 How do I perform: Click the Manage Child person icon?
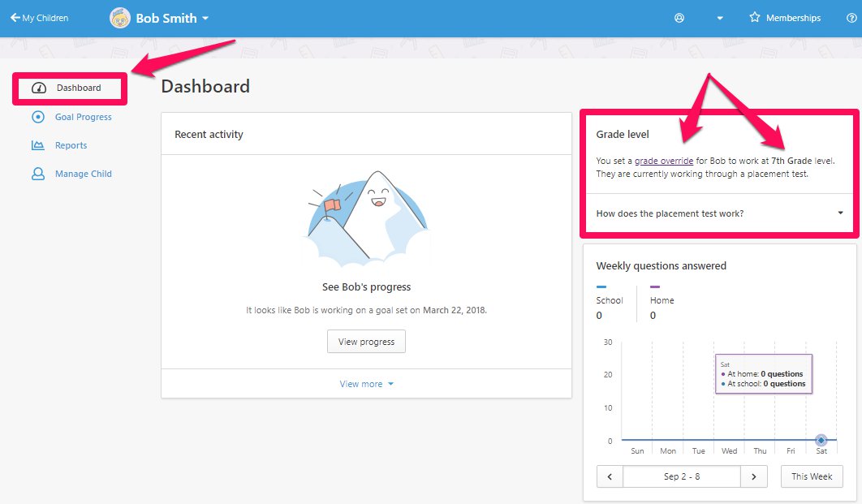tap(38, 174)
